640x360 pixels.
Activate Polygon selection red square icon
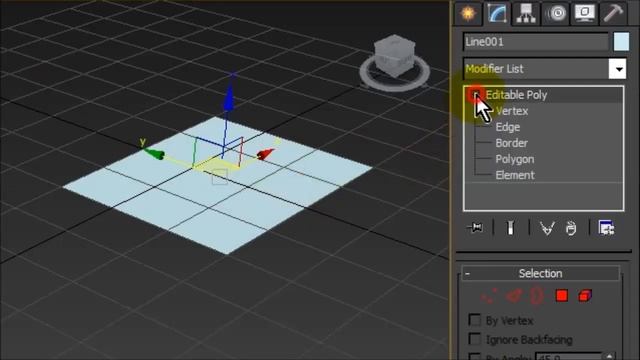[x=562, y=296]
